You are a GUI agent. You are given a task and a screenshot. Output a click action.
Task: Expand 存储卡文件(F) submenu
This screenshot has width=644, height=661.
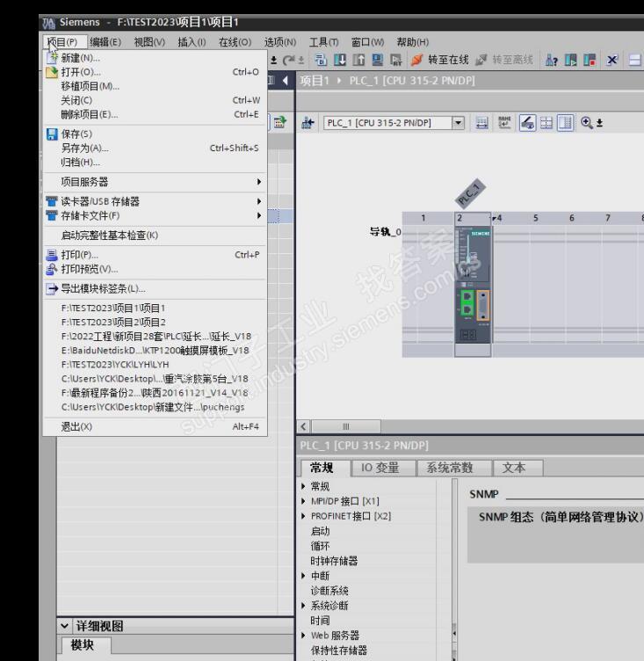pos(156,216)
